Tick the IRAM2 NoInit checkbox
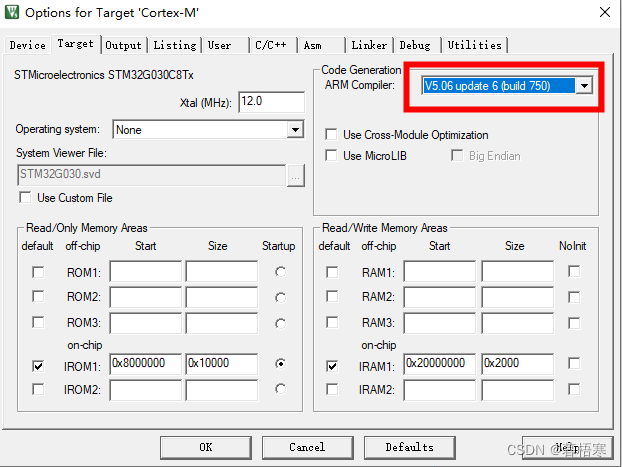The height and width of the screenshot is (467, 622). point(574,389)
